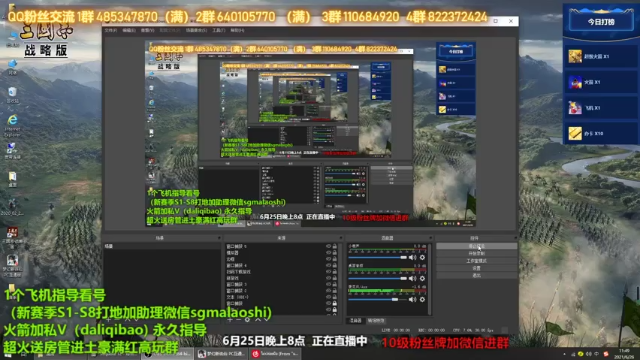Open source properties via the gear icon

pos(247,320)
